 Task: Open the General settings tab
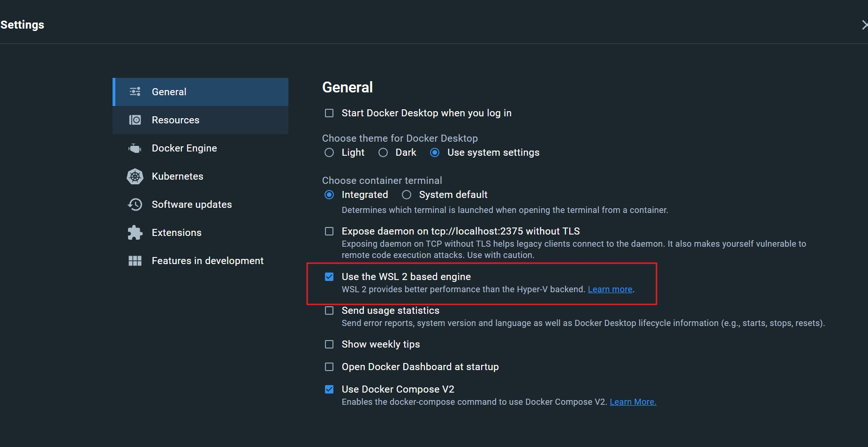point(200,92)
